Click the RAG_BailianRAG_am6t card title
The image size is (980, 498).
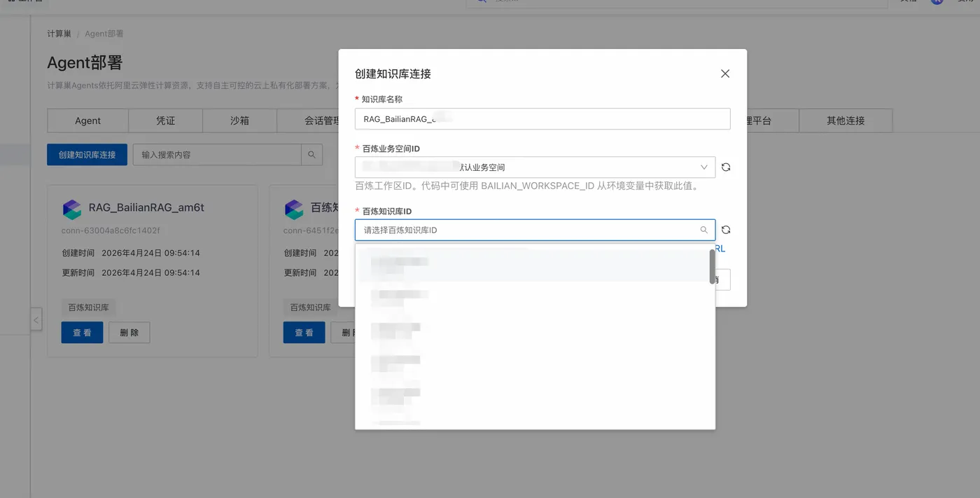146,208
